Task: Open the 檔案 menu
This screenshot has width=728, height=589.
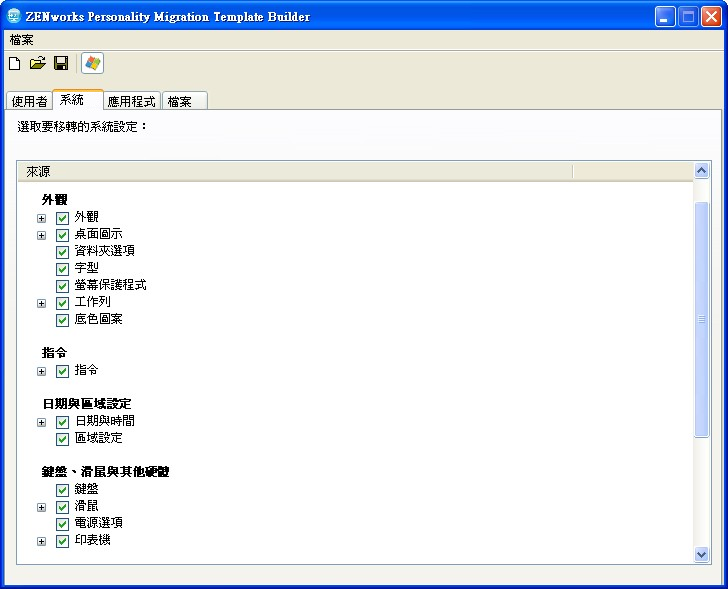Action: (21, 40)
